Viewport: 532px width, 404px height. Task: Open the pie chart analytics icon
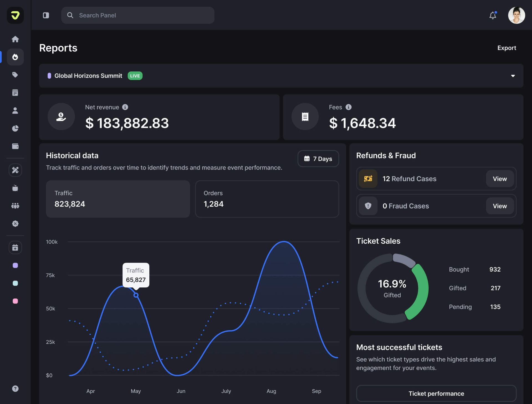[15, 128]
